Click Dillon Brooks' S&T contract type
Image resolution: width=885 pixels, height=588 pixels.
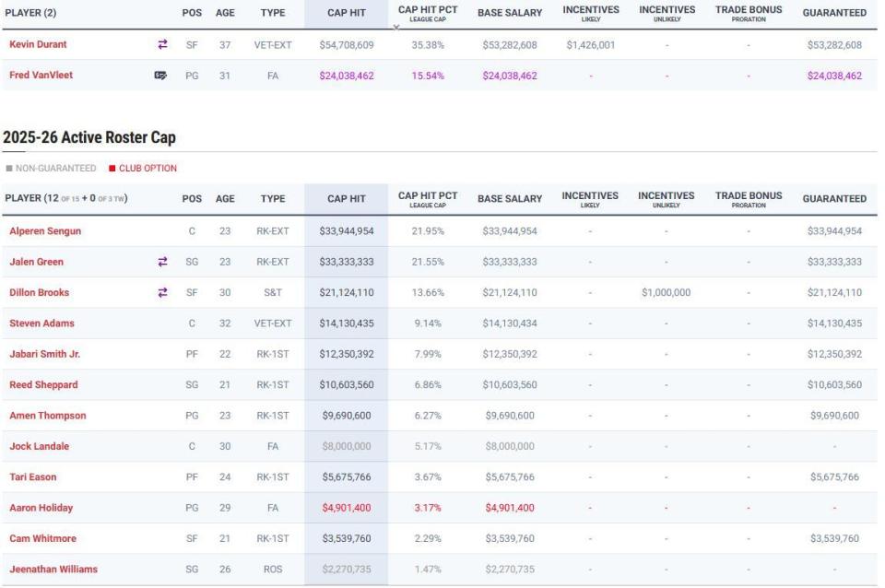(x=273, y=292)
